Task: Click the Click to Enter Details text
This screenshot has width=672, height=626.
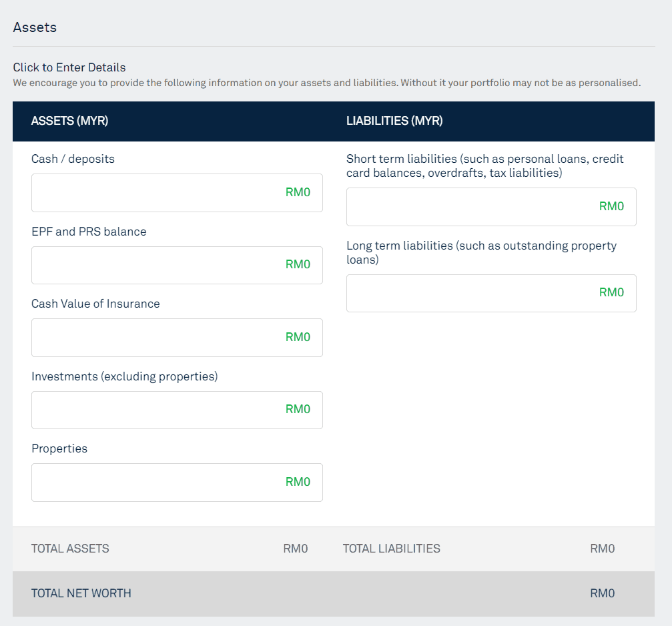Action: (69, 67)
